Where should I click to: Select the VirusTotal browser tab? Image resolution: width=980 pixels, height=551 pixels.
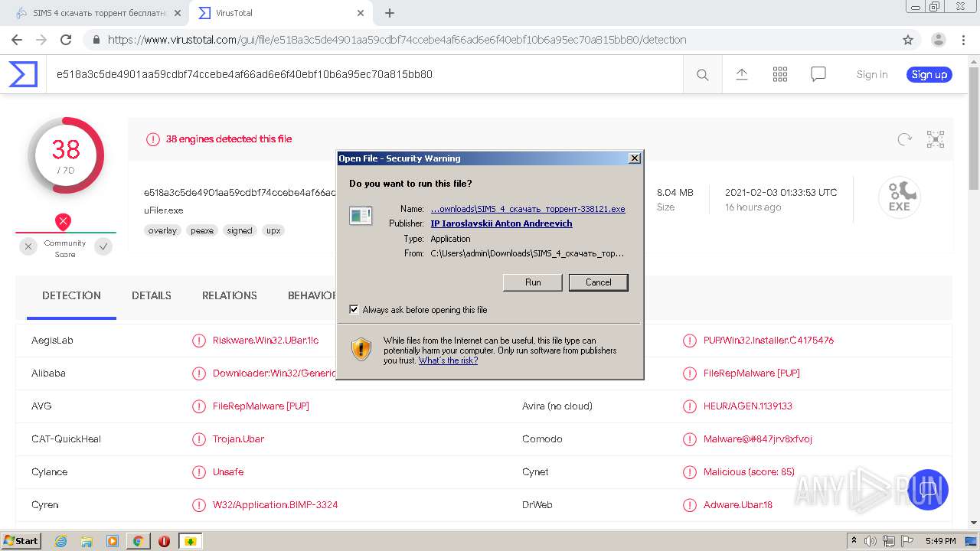(x=279, y=13)
